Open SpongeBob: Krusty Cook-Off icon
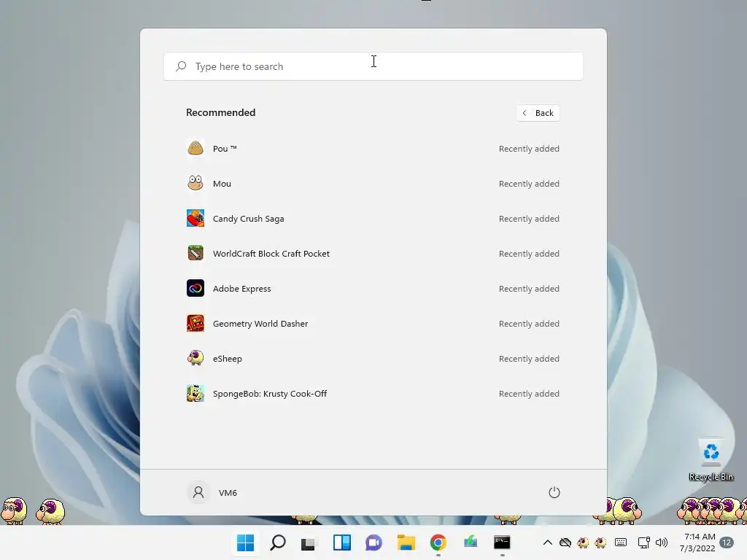This screenshot has width=747, height=560. [196, 393]
